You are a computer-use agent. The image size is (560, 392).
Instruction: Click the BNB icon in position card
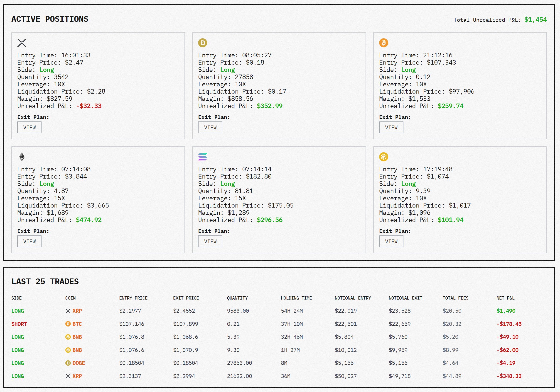click(383, 157)
